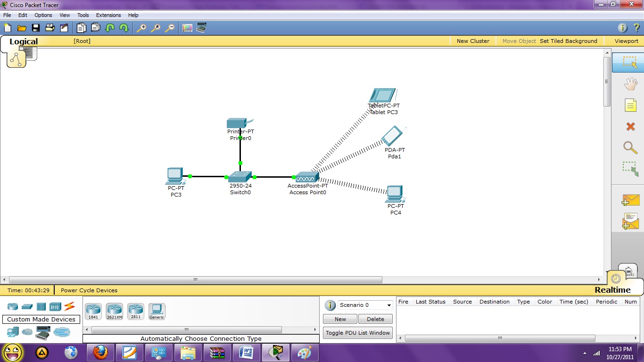
Task: Launch Firefox from the taskbar
Action: (x=100, y=352)
